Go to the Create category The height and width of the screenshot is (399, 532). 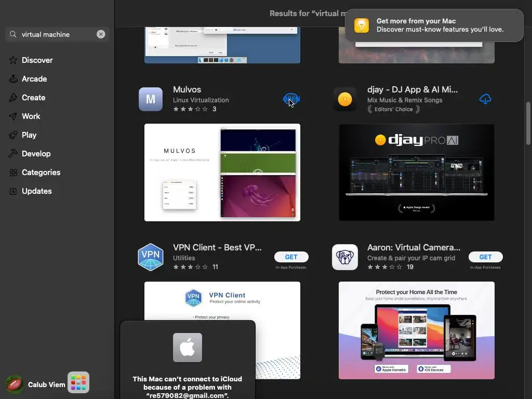click(34, 98)
